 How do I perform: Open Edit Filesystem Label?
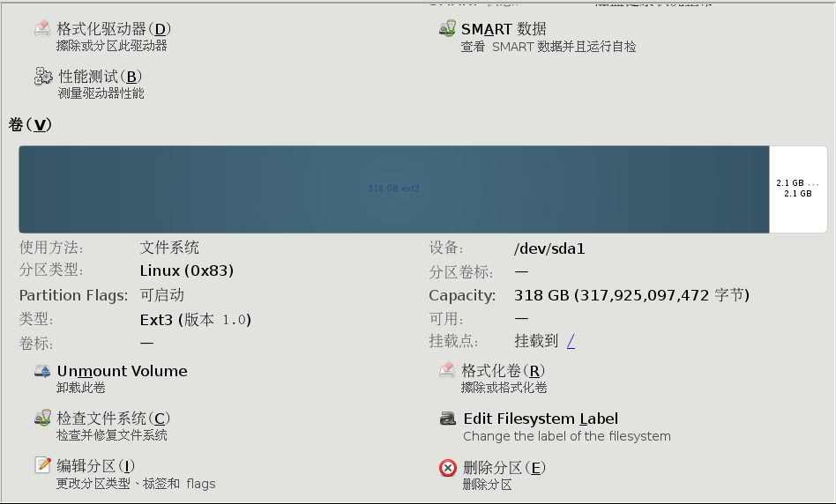click(541, 419)
